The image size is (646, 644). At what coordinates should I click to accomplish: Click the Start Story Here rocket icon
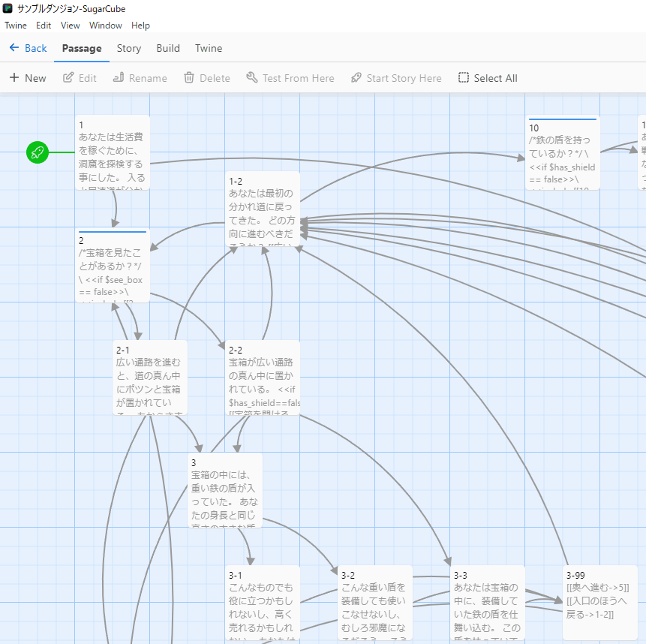356,77
